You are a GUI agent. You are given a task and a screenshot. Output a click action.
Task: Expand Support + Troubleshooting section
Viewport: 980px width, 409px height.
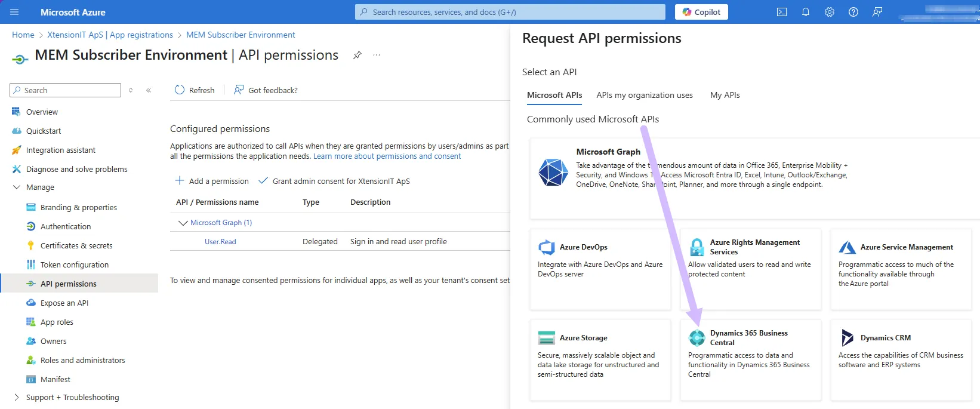coord(17,398)
